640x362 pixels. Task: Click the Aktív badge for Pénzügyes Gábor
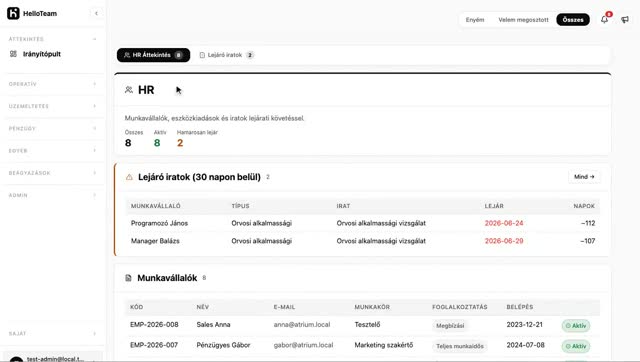click(576, 346)
